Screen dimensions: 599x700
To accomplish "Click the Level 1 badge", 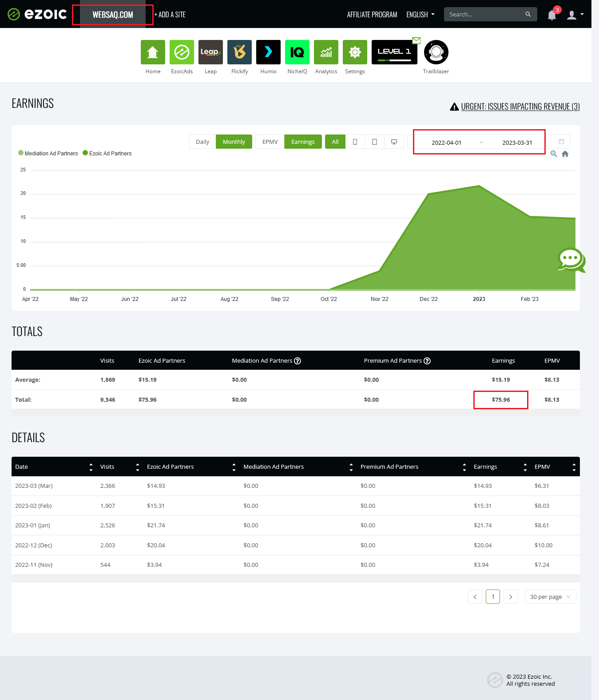I will click(x=394, y=52).
